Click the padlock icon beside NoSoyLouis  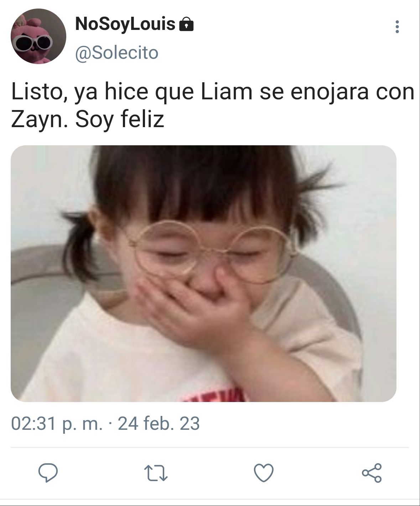[x=185, y=25]
